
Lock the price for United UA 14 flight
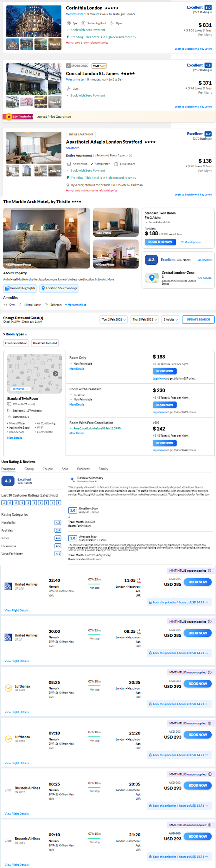pyautogui.click(x=179, y=653)
